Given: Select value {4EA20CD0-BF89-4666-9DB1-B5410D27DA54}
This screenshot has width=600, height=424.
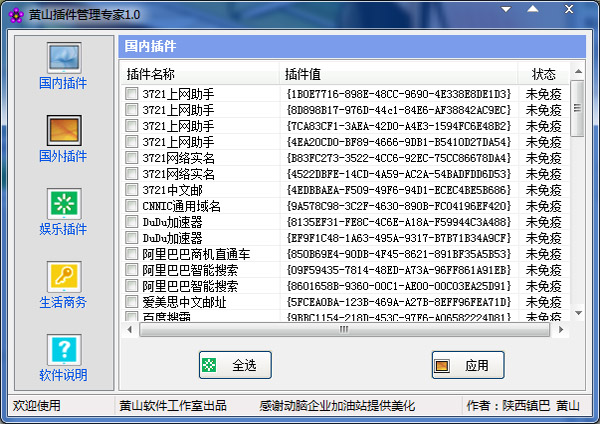Looking at the screenshot, I should click(399, 142).
